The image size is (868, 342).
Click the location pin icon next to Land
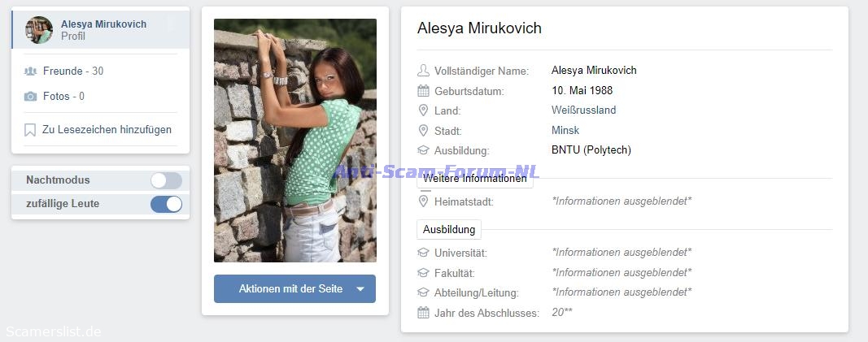tap(423, 110)
